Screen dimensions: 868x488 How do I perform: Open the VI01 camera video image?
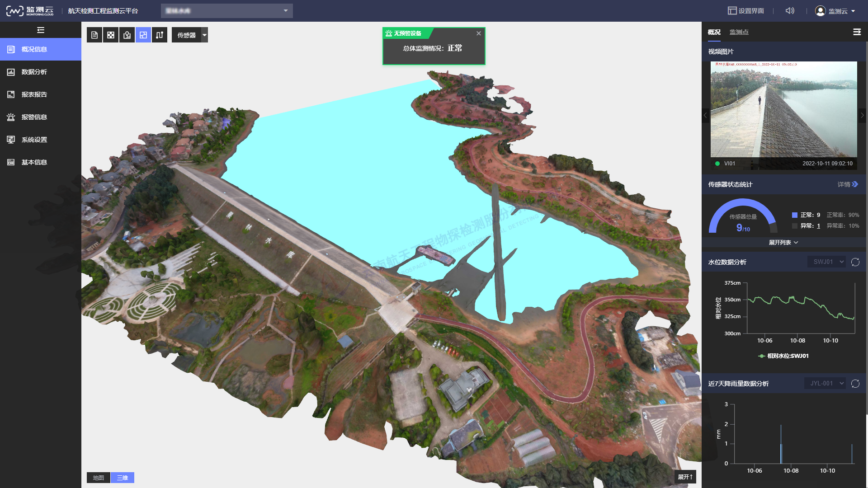pyautogui.click(x=783, y=109)
